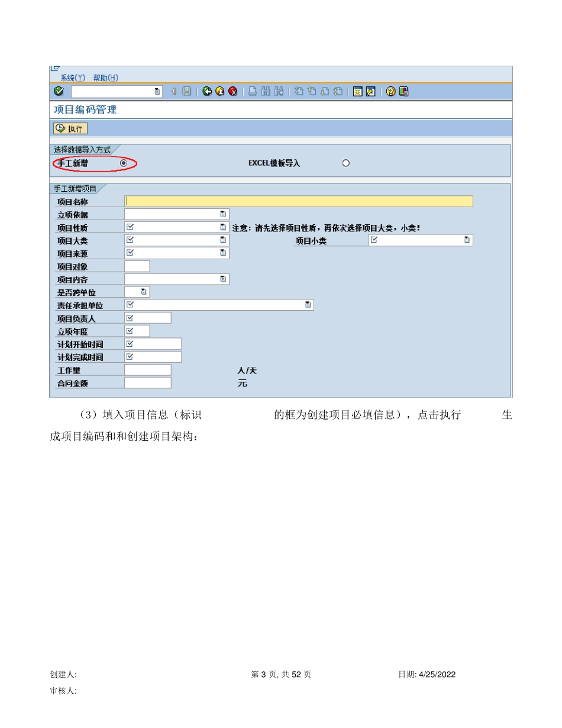Open the 项目小类 dropdown list
The image size is (562, 728).
click(x=467, y=240)
